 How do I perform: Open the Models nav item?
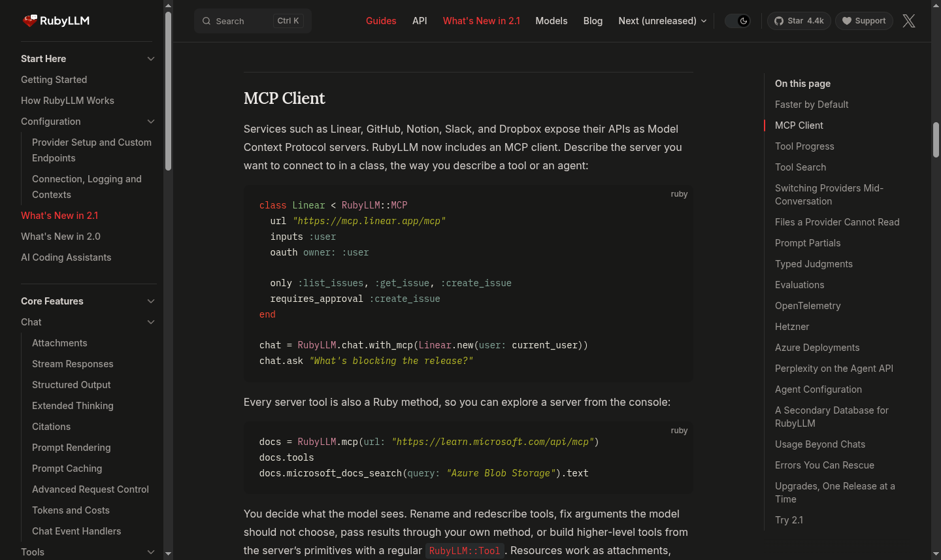[x=552, y=21]
